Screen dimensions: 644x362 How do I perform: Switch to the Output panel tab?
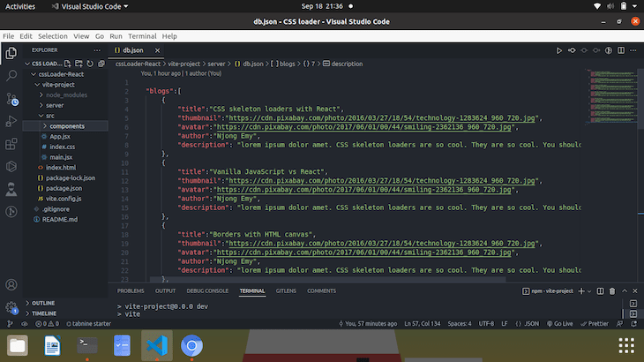point(165,290)
